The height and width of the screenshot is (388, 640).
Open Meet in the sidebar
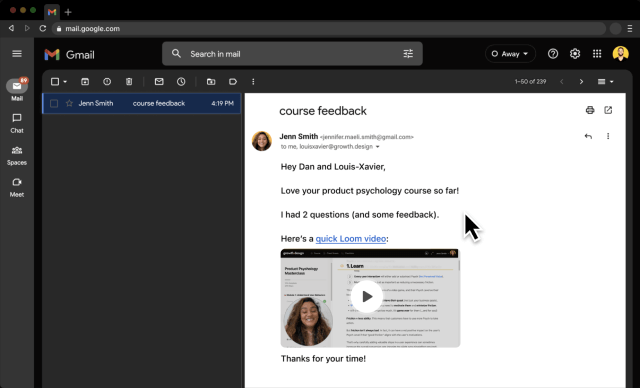click(17, 188)
